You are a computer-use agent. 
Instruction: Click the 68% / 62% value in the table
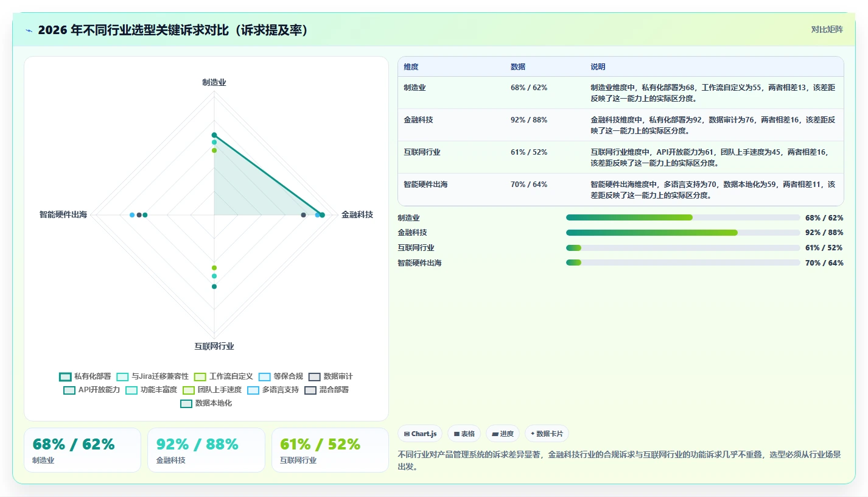529,88
